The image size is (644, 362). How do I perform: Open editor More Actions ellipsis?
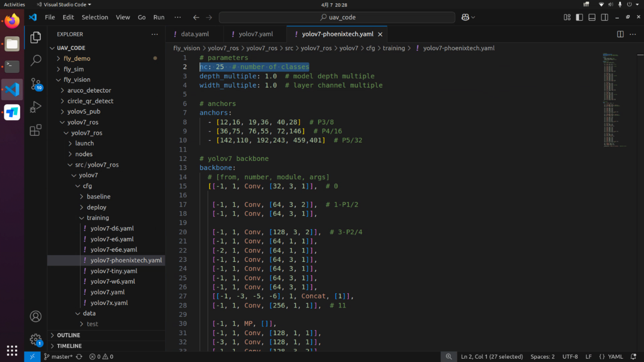coord(633,34)
